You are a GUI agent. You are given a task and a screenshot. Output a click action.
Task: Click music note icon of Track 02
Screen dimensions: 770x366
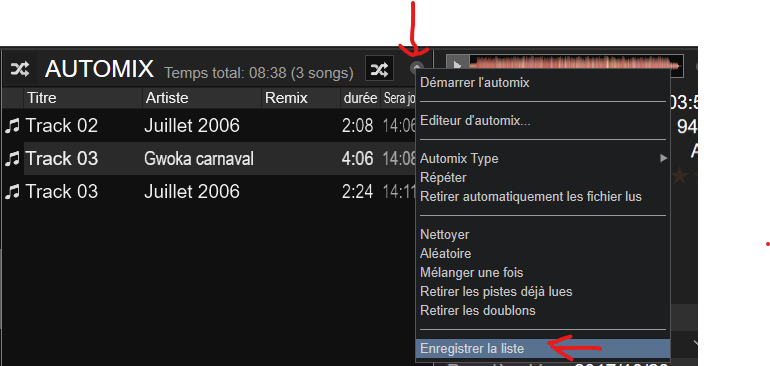click(12, 126)
